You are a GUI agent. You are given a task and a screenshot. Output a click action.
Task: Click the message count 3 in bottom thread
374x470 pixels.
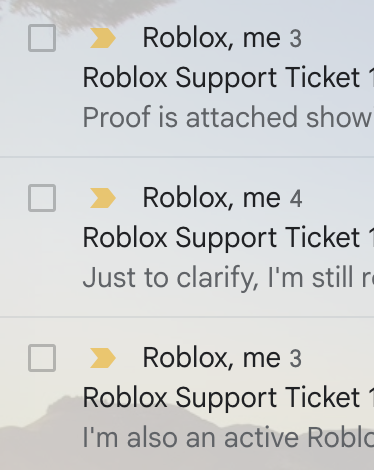[x=296, y=359]
